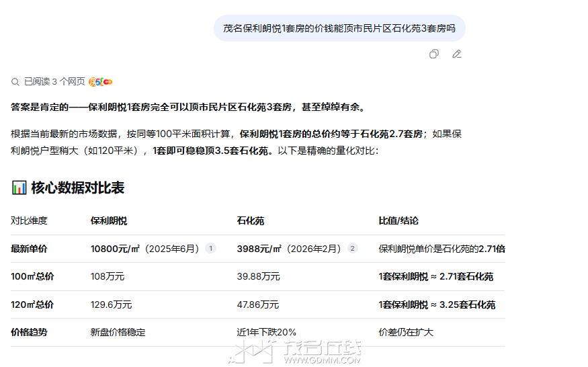Open the source website favicons cluster
This screenshot has height=367, width=588.
[x=100, y=82]
